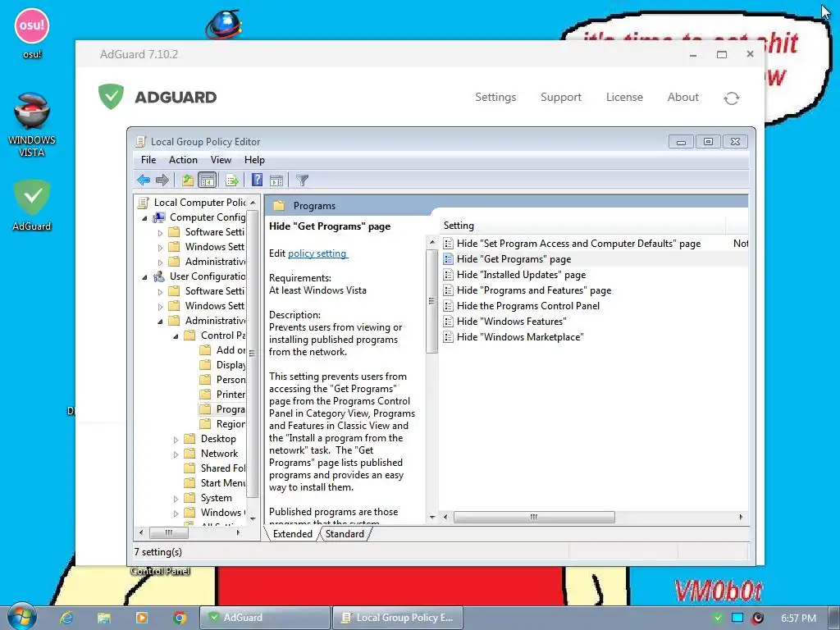Open AdGuard About section

click(x=683, y=97)
